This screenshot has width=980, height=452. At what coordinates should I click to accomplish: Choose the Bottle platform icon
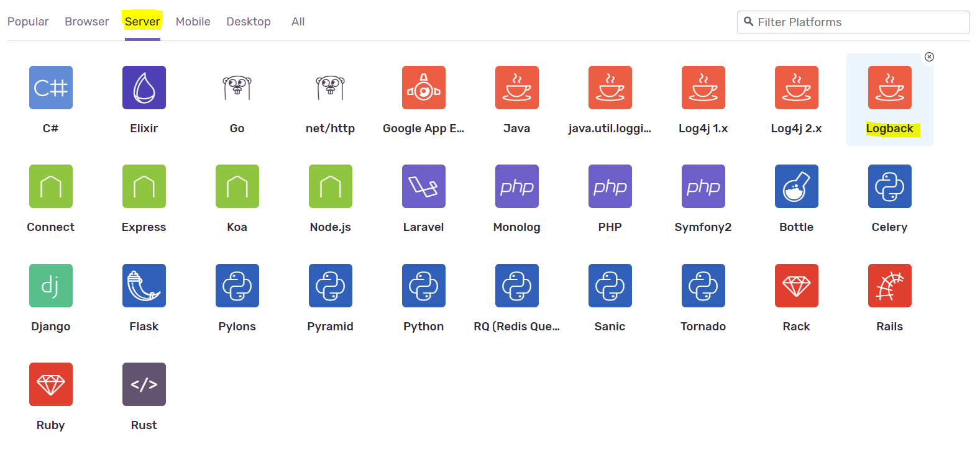(x=797, y=186)
